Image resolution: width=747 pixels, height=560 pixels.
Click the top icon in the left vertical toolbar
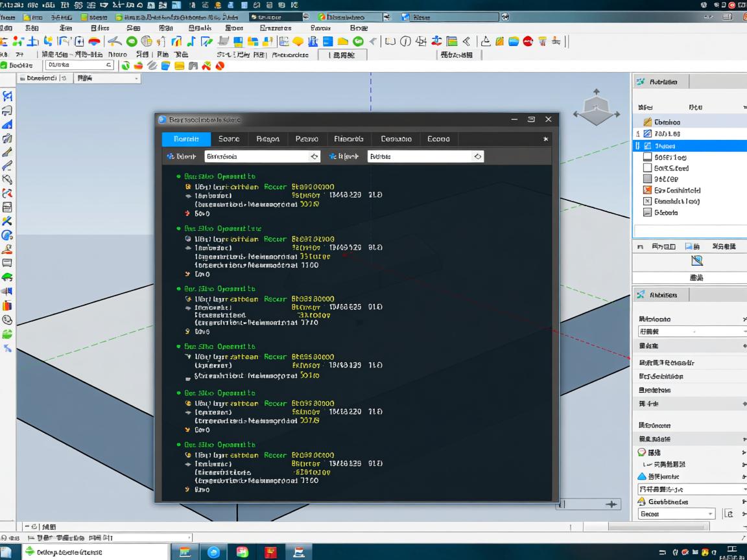(7, 96)
